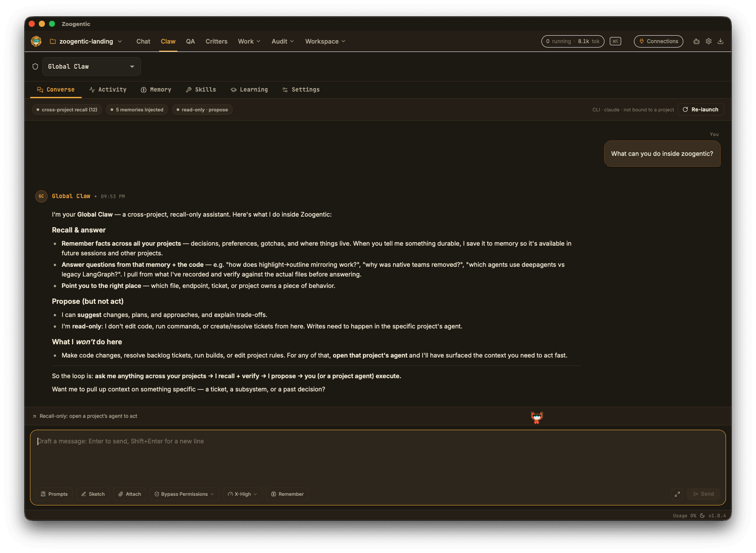Viewport: 756px width, 553px height.
Task: Open the Critters tab
Action: click(217, 41)
